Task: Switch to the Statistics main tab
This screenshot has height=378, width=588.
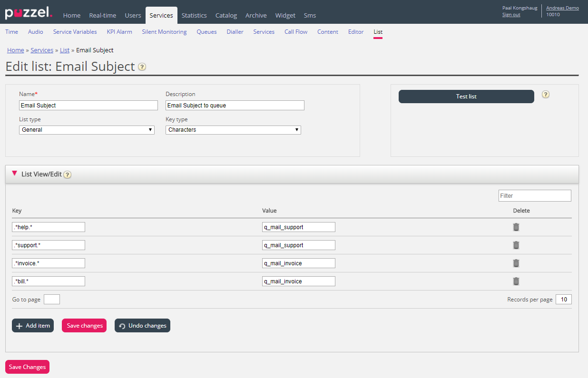Action: coord(194,15)
